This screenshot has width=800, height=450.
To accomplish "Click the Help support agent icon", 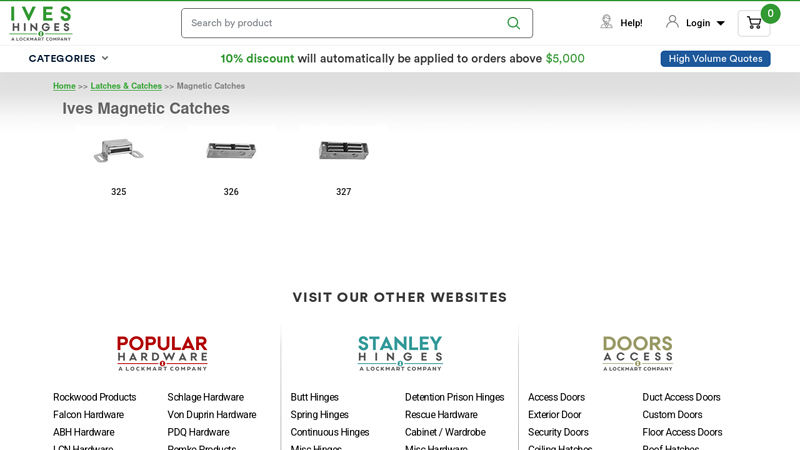I will (606, 22).
